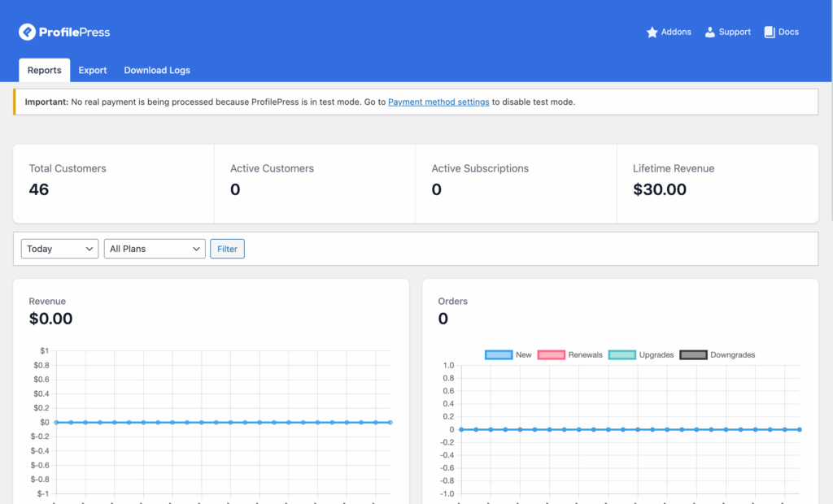Select the Reports tab

[44, 70]
